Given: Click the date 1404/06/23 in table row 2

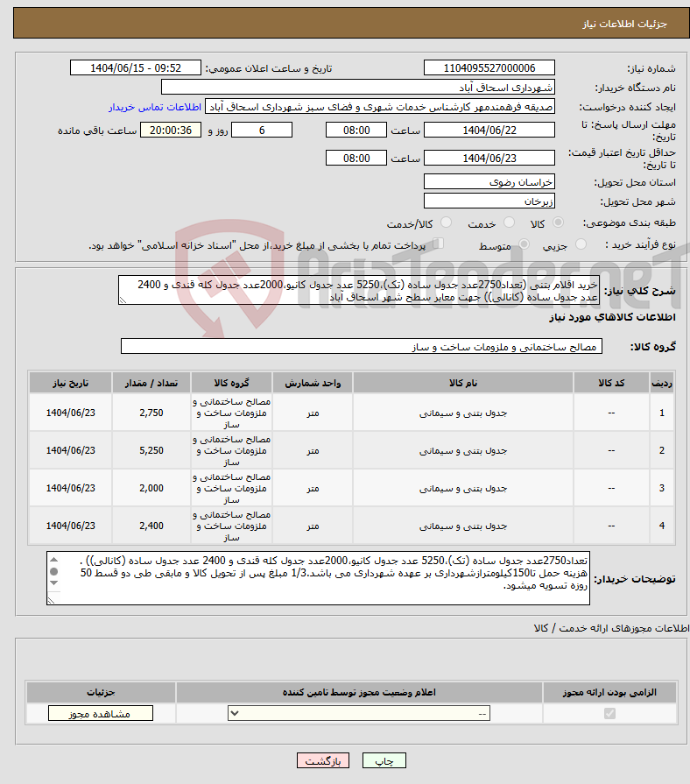Looking at the screenshot, I should (70, 450).
